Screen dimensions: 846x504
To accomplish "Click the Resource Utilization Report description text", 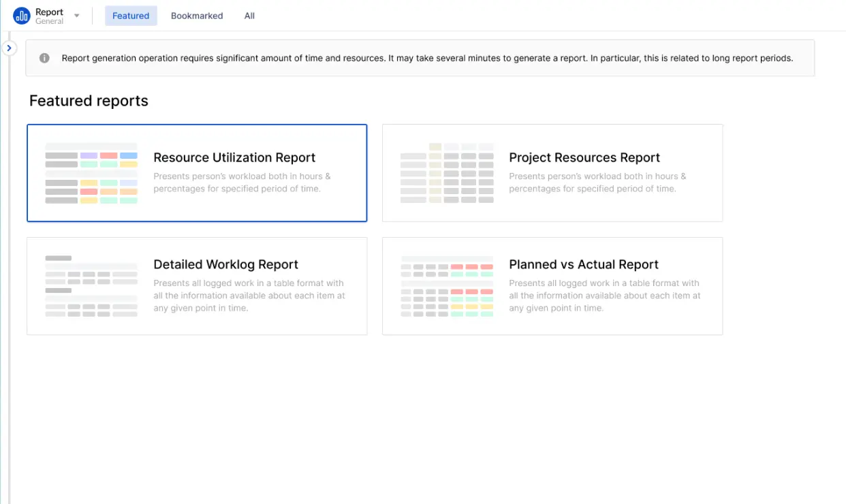I will pyautogui.click(x=242, y=183).
